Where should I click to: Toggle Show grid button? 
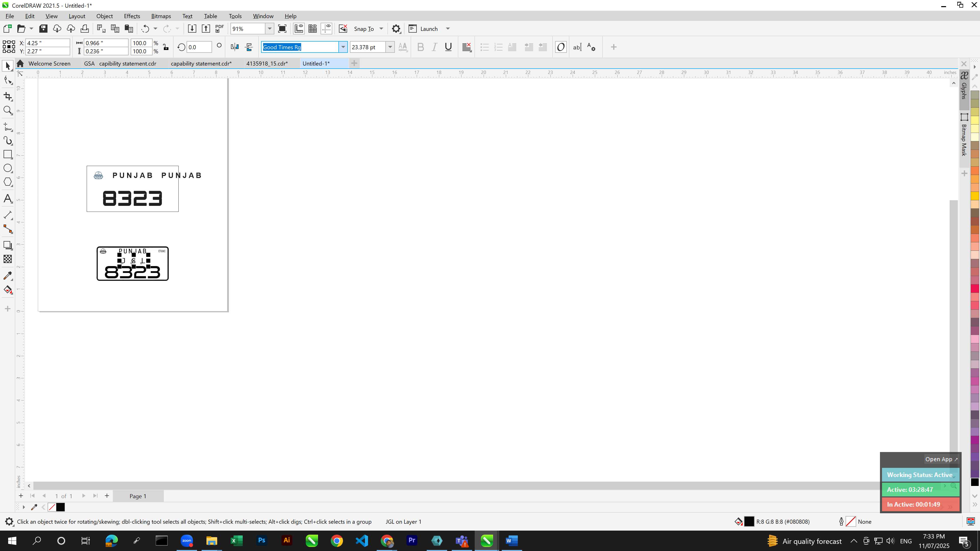pos(313,29)
